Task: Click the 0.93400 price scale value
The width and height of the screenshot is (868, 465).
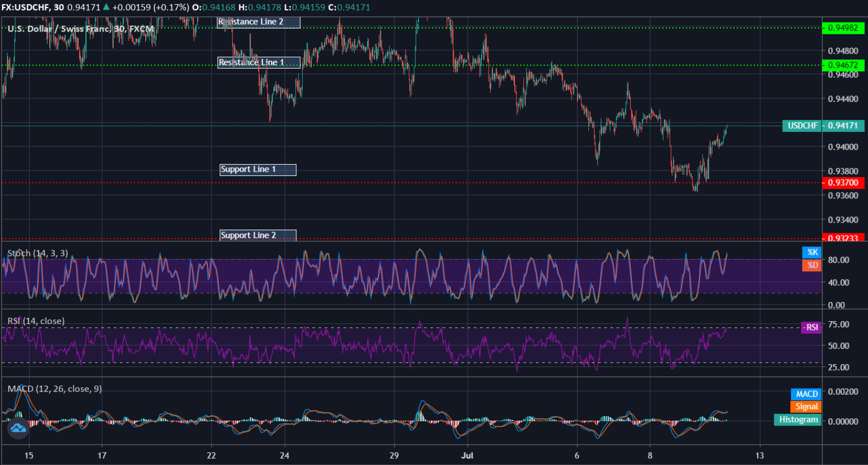Action: [843, 220]
